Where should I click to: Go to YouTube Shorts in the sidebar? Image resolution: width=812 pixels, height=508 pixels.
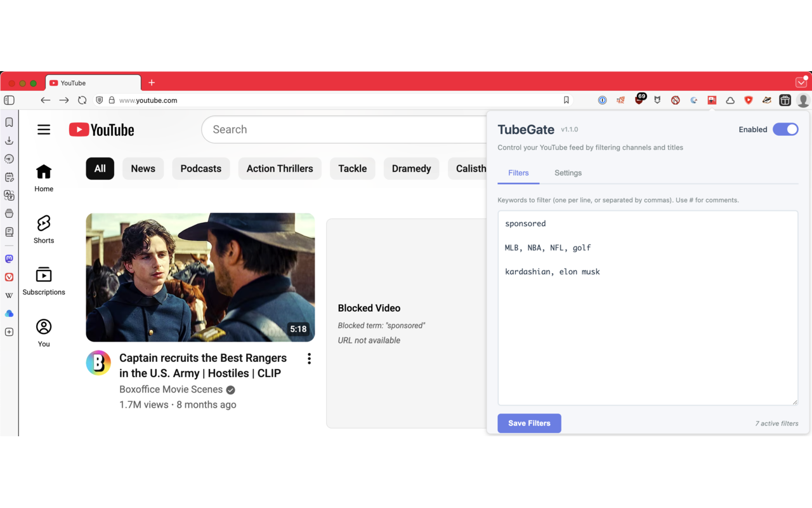(44, 229)
